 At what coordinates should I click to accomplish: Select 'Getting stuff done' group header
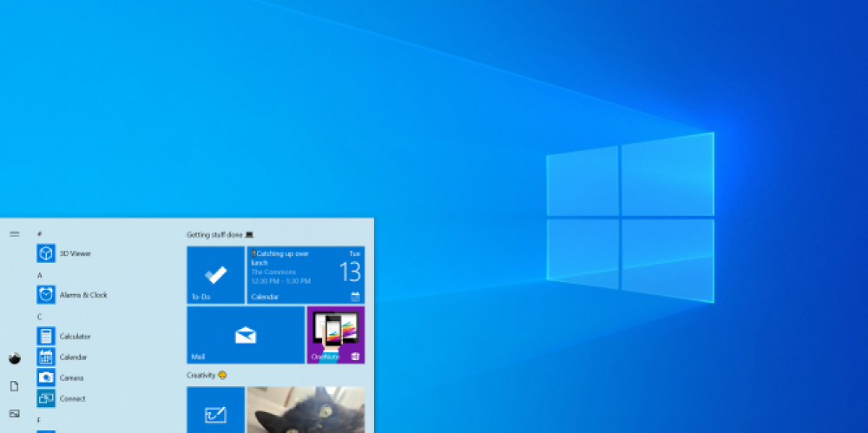(x=220, y=235)
